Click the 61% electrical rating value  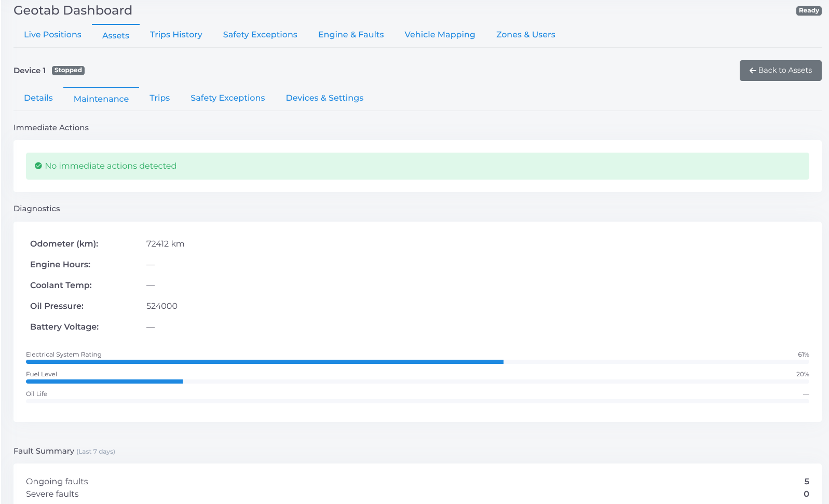[x=803, y=355]
